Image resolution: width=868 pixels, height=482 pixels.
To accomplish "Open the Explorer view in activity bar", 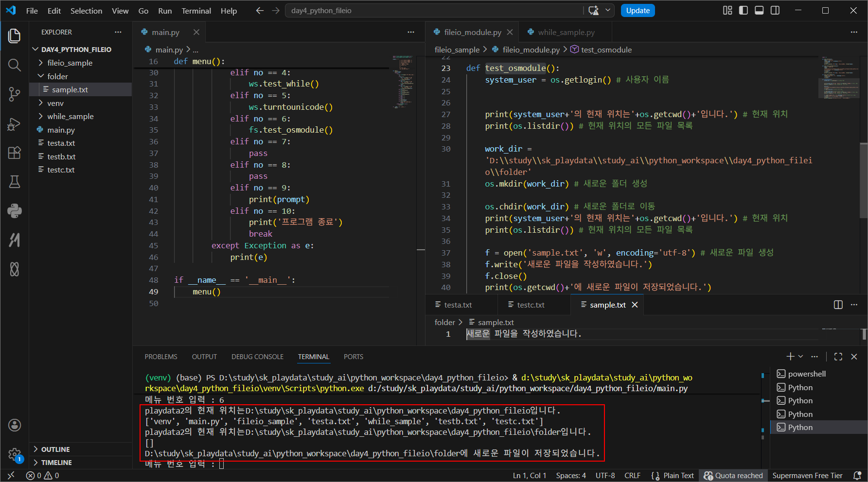I will [x=15, y=35].
